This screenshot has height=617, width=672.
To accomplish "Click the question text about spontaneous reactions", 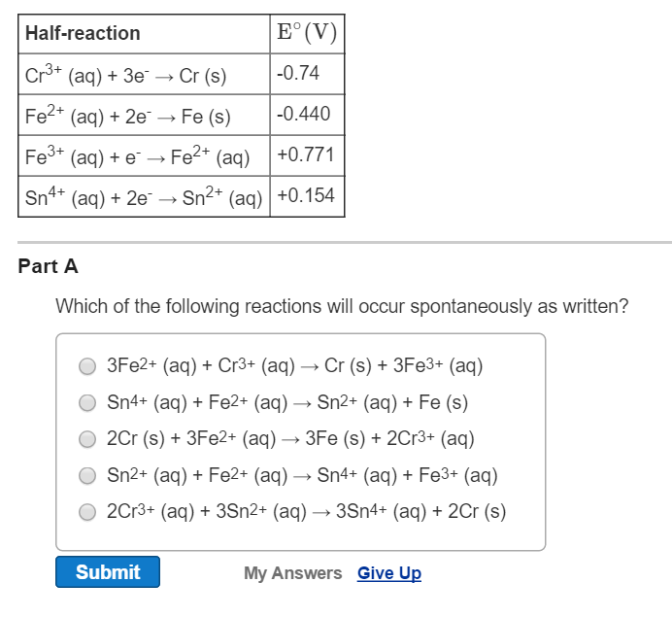I will [342, 307].
